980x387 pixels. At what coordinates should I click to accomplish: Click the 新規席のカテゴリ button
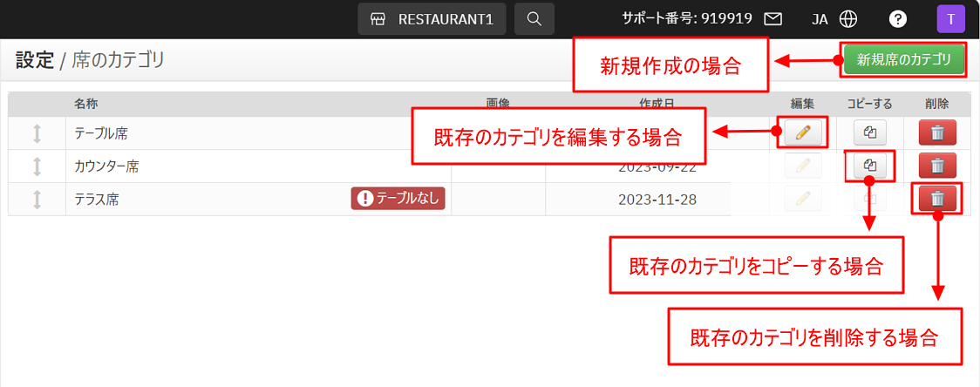coord(903,60)
